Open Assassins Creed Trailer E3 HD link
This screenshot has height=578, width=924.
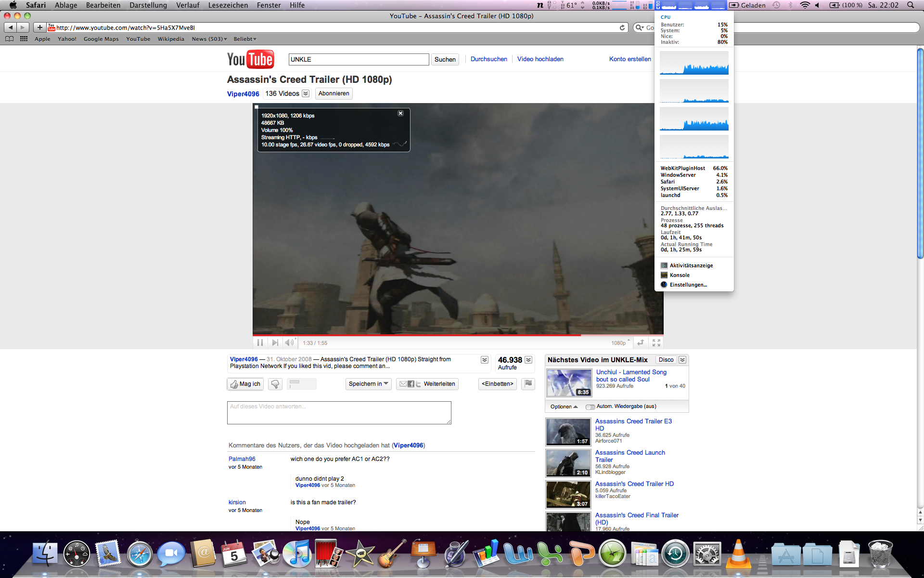(x=633, y=424)
